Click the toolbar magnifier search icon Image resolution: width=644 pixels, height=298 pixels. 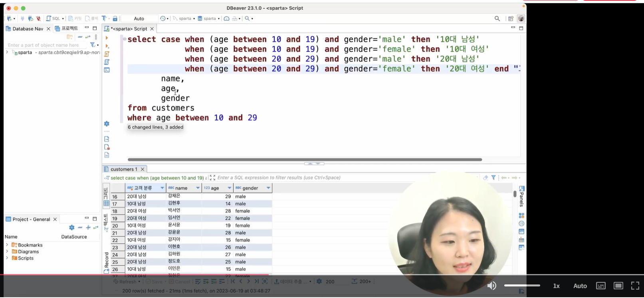[x=248, y=18]
